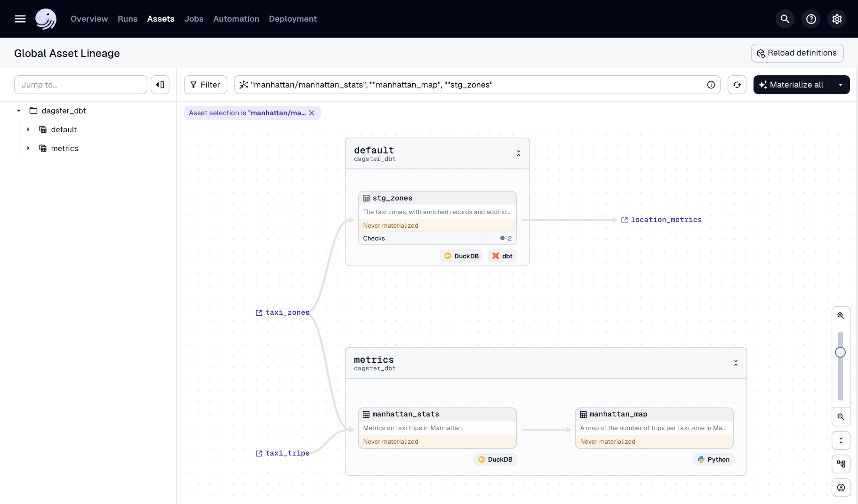Collapse the default asset group
This screenshot has width=858, height=504.
point(518,153)
